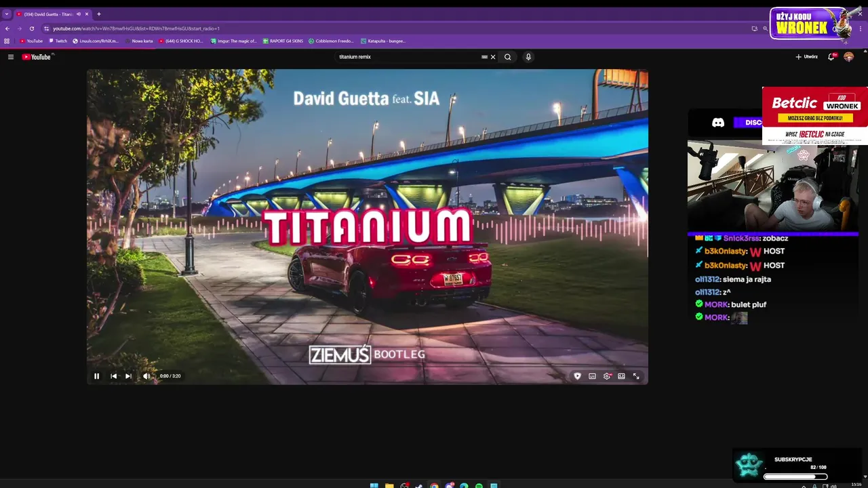The width and height of the screenshot is (868, 488).
Task: Open File Explorer from taskbar
Action: coord(389,485)
